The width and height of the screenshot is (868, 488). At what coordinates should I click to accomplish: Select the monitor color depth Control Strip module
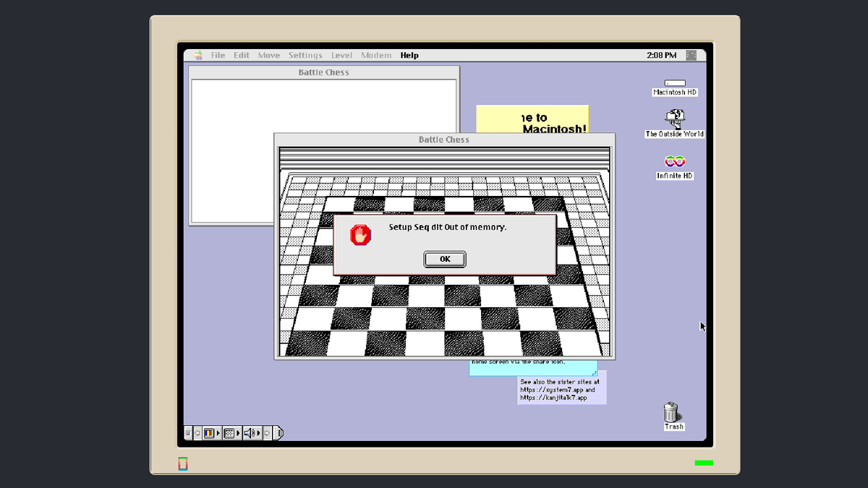pyautogui.click(x=209, y=432)
